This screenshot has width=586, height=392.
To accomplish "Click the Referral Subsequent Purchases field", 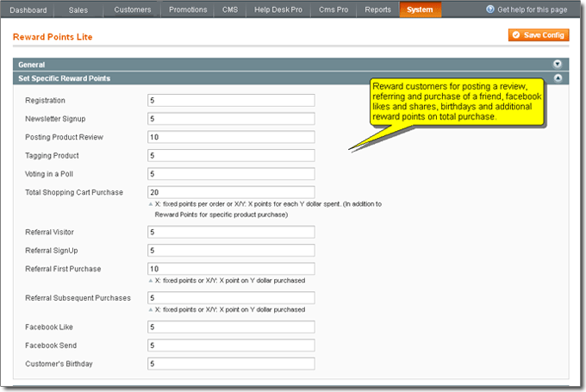I will pyautogui.click(x=231, y=297).
